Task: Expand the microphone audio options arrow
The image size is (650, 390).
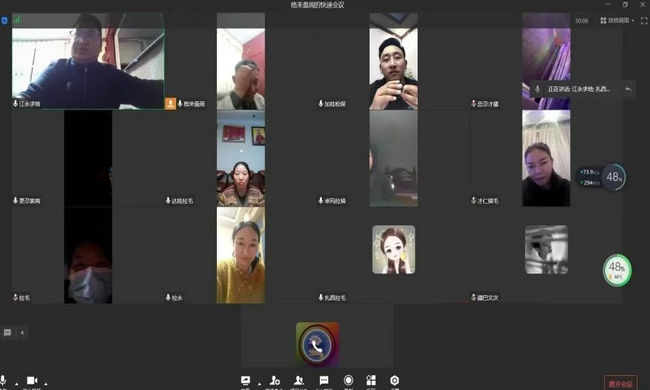Action: [x=17, y=384]
